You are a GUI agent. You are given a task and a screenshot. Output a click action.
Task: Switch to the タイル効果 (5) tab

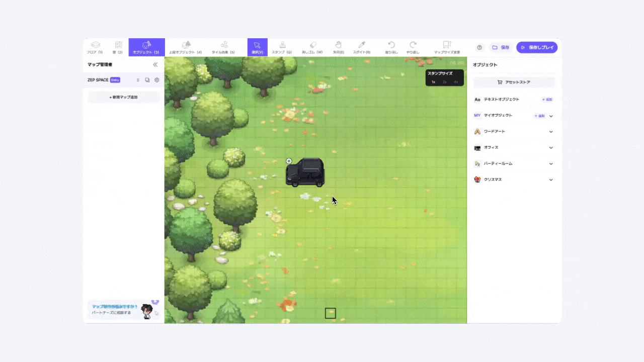223,47
